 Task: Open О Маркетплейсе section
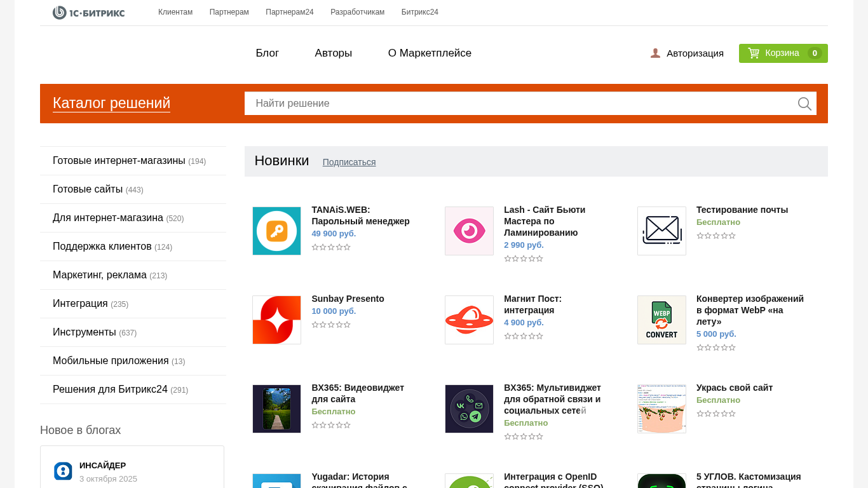430,53
